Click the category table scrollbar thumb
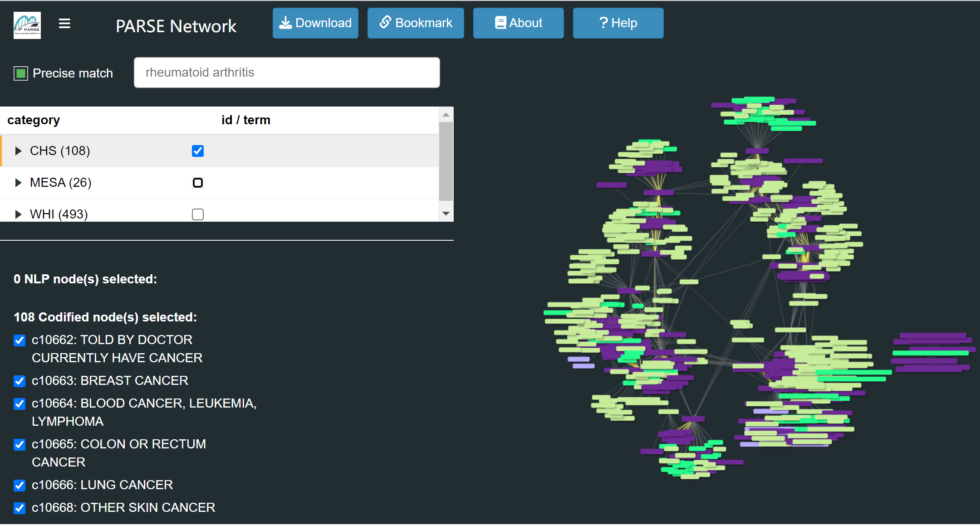This screenshot has height=525, width=980. pos(446,161)
